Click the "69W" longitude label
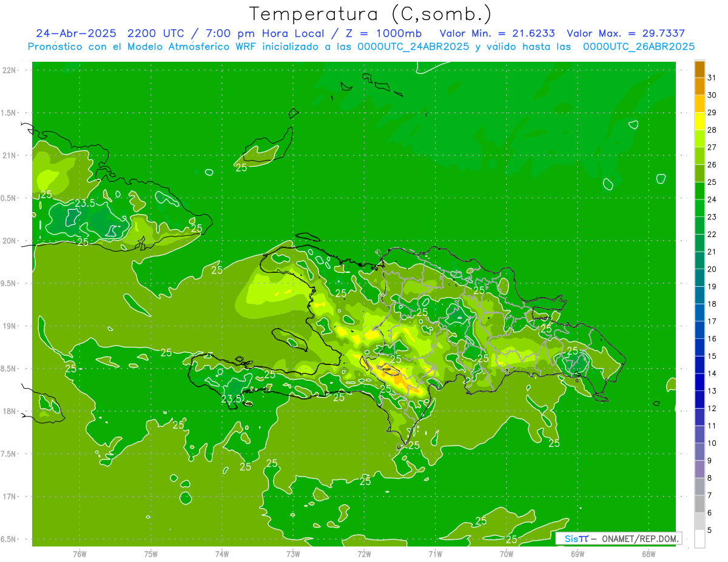The height and width of the screenshot is (562, 728). pyautogui.click(x=577, y=554)
